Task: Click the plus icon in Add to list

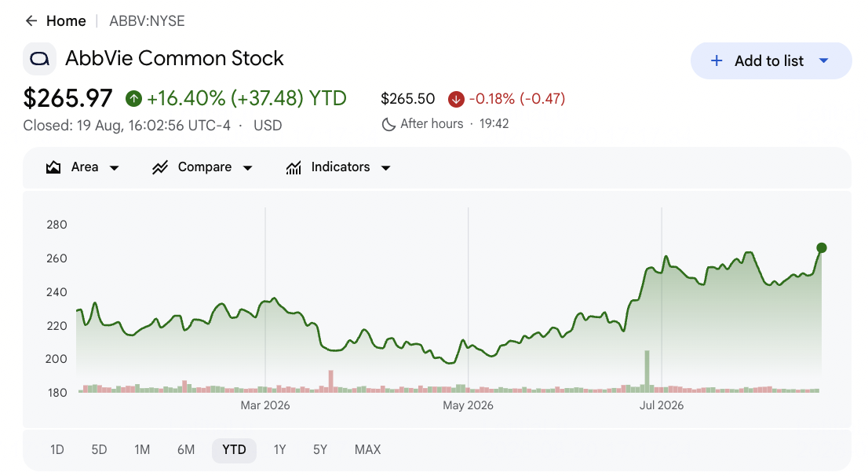Action: coord(717,61)
